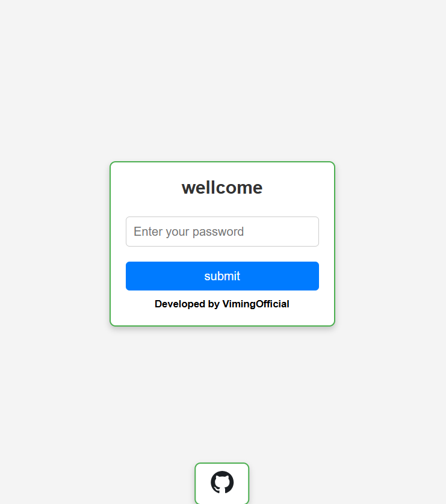The height and width of the screenshot is (504, 446).
Task: Click the password placeholder text
Action: click(189, 232)
